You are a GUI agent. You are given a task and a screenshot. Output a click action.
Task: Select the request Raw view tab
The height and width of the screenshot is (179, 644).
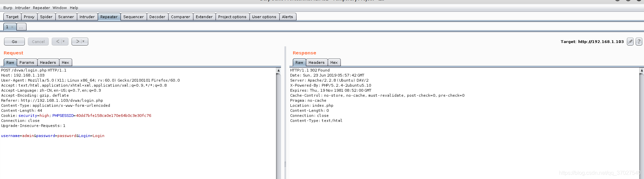click(10, 62)
